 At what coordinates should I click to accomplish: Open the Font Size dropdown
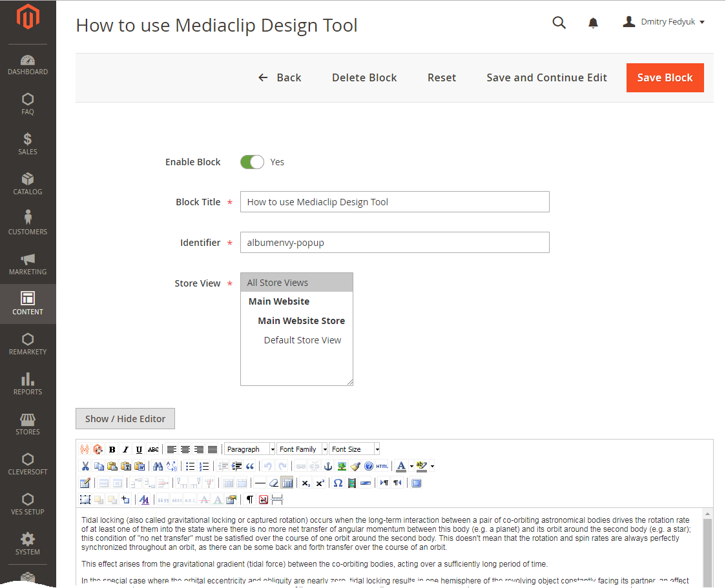355,449
